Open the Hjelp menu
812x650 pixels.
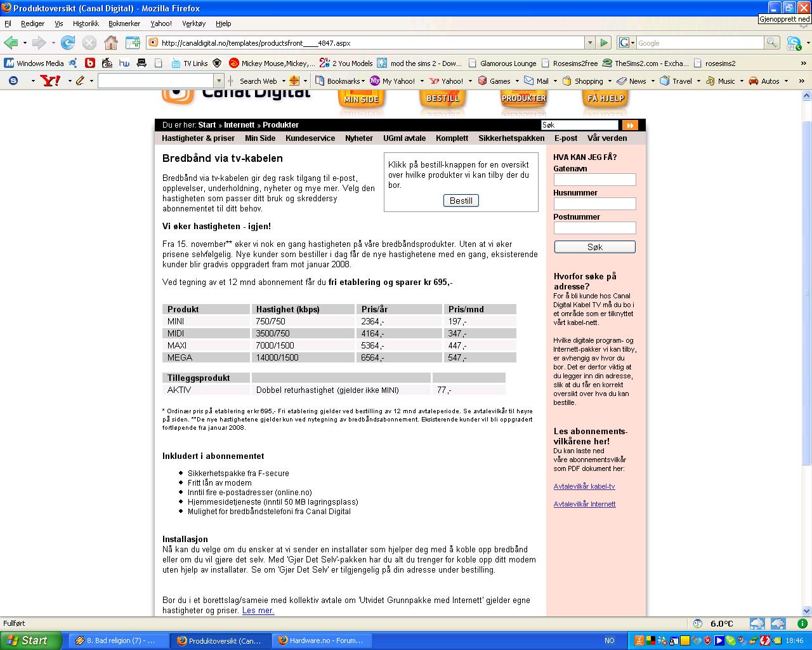[x=223, y=23]
